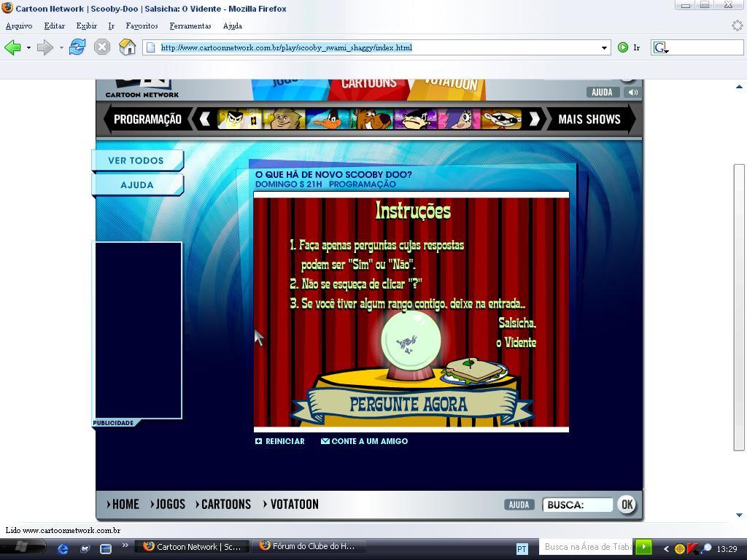The width and height of the screenshot is (747, 560).
Task: Click the address bar URL field
Action: (x=376, y=47)
